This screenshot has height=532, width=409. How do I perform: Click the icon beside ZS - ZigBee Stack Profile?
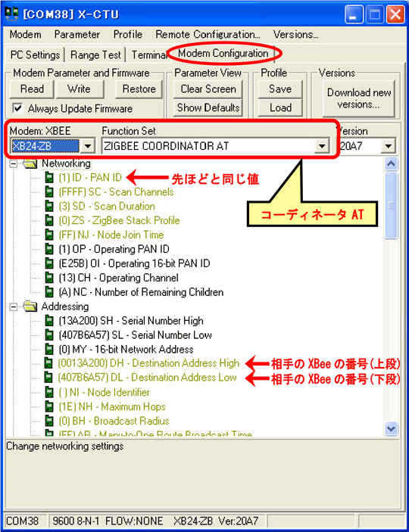tap(49, 220)
